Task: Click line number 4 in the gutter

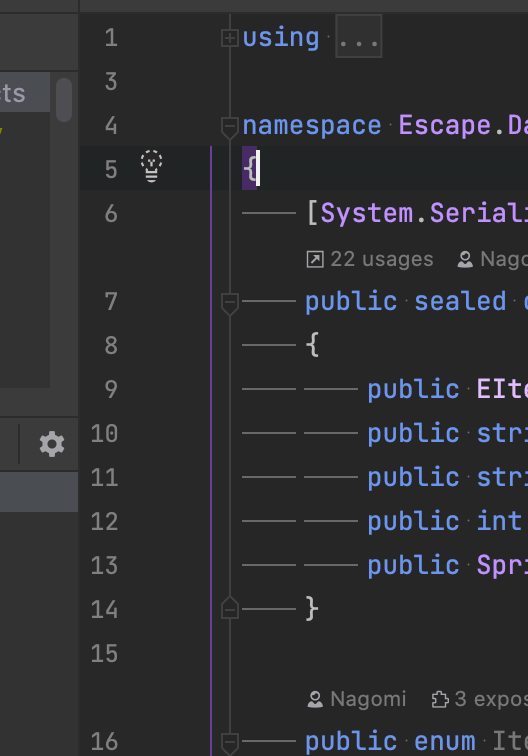Action: pyautogui.click(x=111, y=126)
